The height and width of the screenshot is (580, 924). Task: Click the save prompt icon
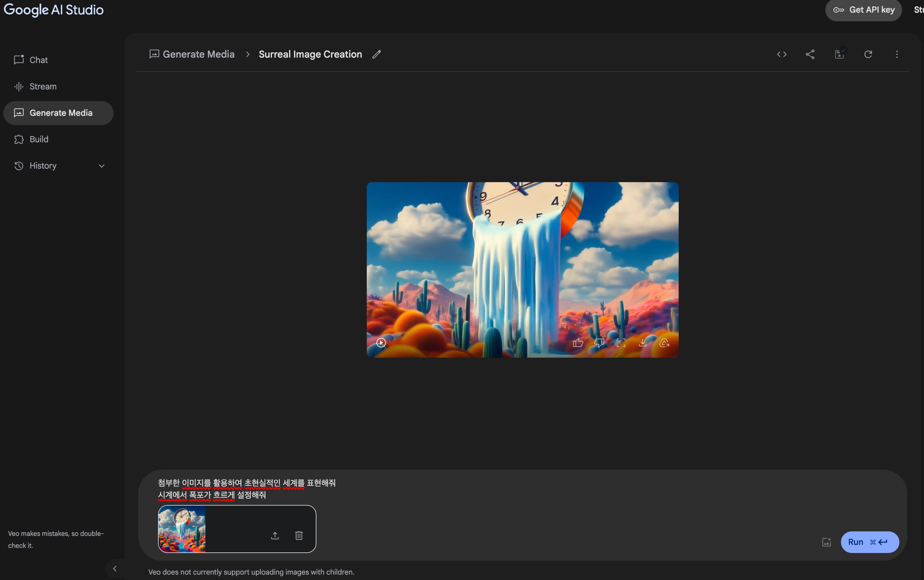(x=839, y=55)
